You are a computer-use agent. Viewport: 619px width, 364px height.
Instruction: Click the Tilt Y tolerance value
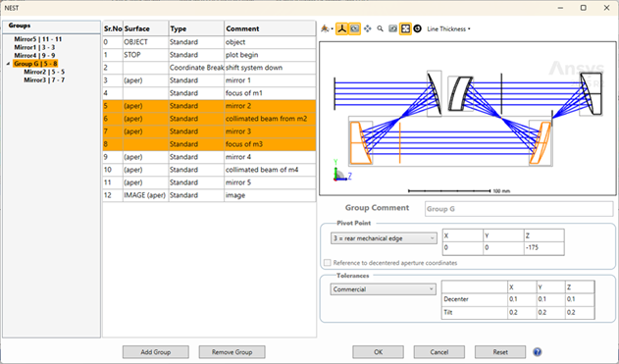tap(550, 312)
